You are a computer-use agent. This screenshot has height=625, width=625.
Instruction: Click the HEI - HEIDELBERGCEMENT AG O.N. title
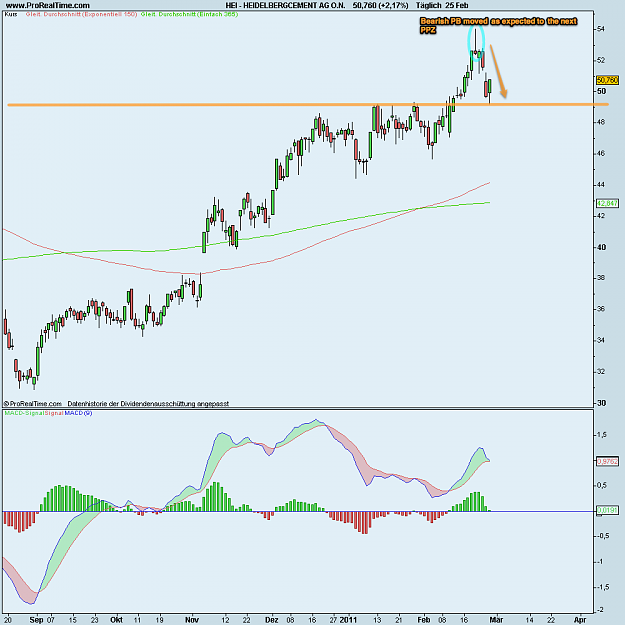pyautogui.click(x=285, y=5)
